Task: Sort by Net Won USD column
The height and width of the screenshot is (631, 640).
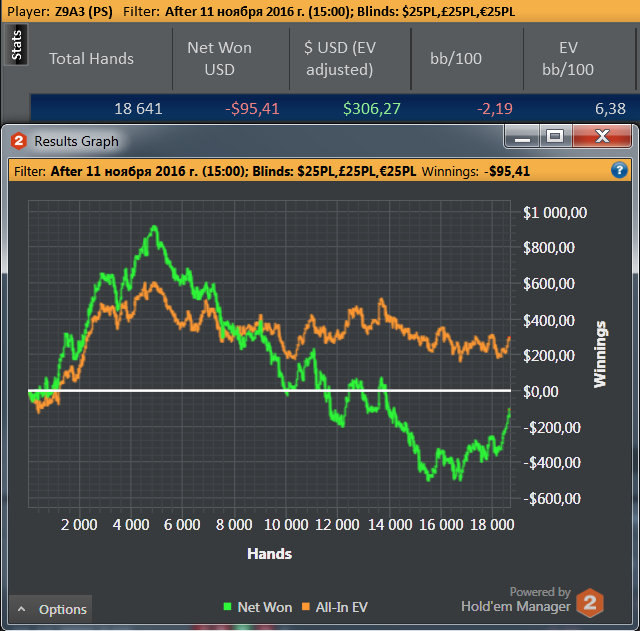Action: point(220,59)
